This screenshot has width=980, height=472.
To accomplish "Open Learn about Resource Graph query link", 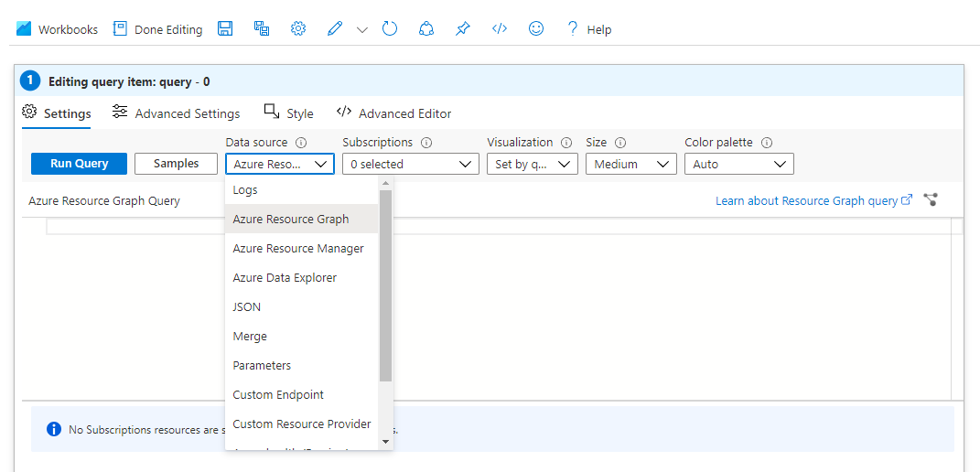I will [813, 200].
